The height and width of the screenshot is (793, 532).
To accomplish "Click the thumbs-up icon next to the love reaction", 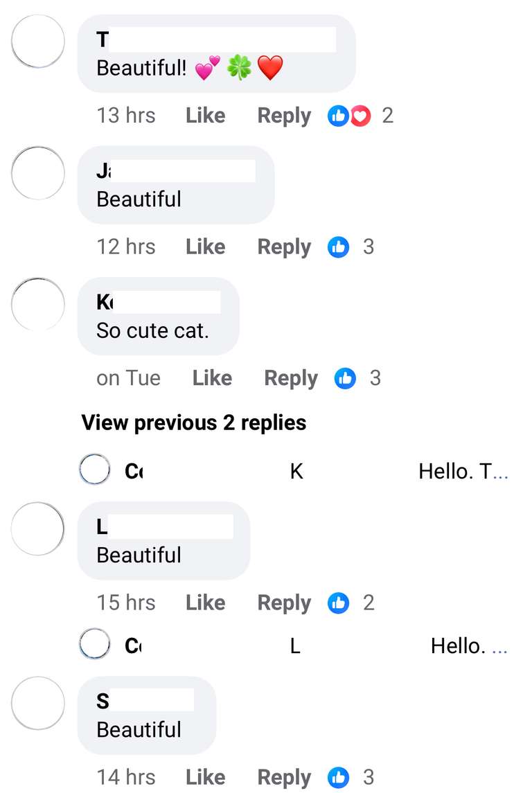I will (x=338, y=116).
